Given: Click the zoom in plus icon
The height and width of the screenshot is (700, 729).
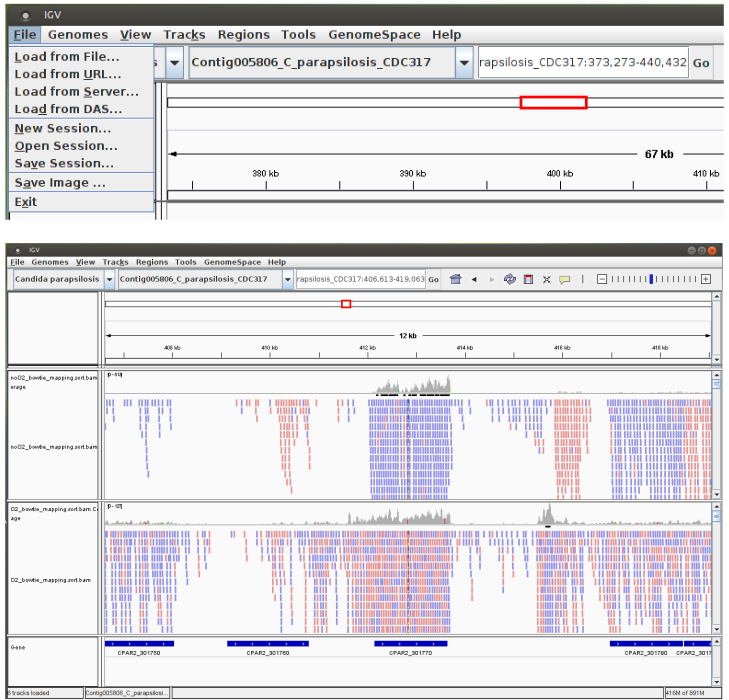Looking at the screenshot, I should tap(706, 279).
